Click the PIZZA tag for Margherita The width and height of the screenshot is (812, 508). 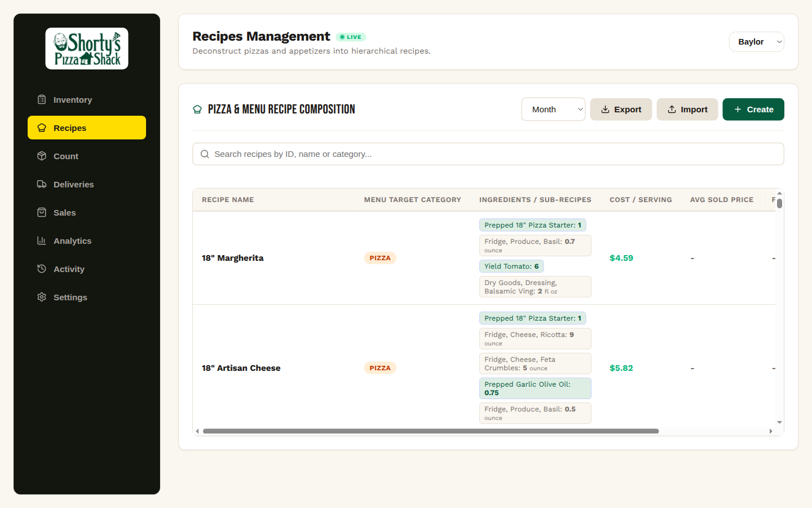pos(380,258)
